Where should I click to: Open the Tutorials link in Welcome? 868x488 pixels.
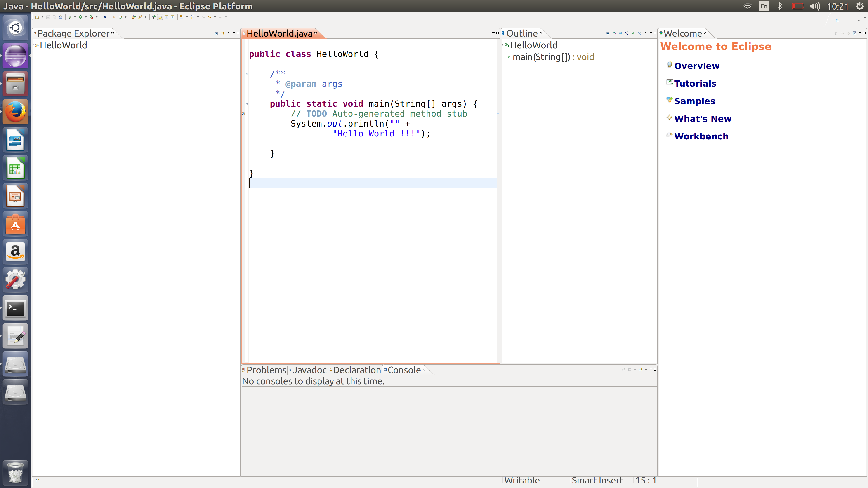(x=695, y=84)
